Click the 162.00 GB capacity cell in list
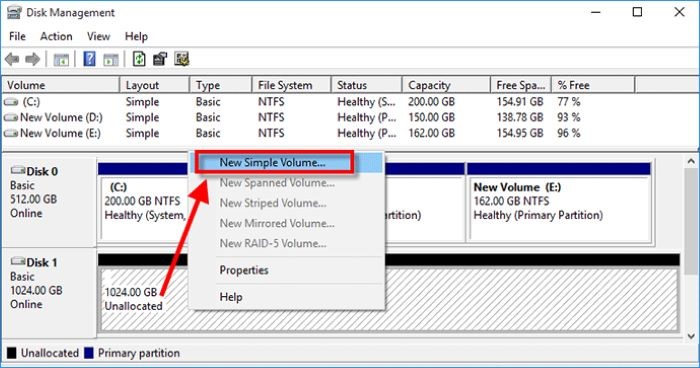 [431, 134]
